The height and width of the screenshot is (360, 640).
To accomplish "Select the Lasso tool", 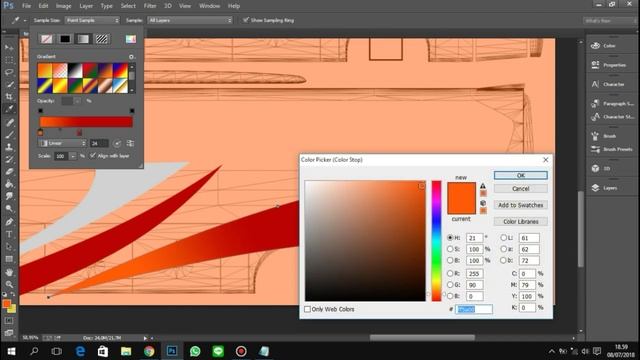I will click(9, 72).
